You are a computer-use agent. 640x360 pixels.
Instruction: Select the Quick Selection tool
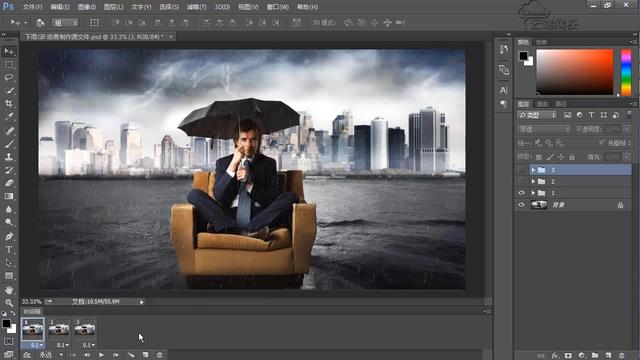[x=9, y=91]
